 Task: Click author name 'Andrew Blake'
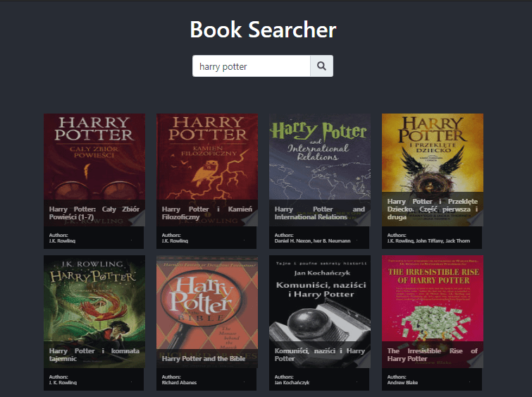(x=402, y=383)
